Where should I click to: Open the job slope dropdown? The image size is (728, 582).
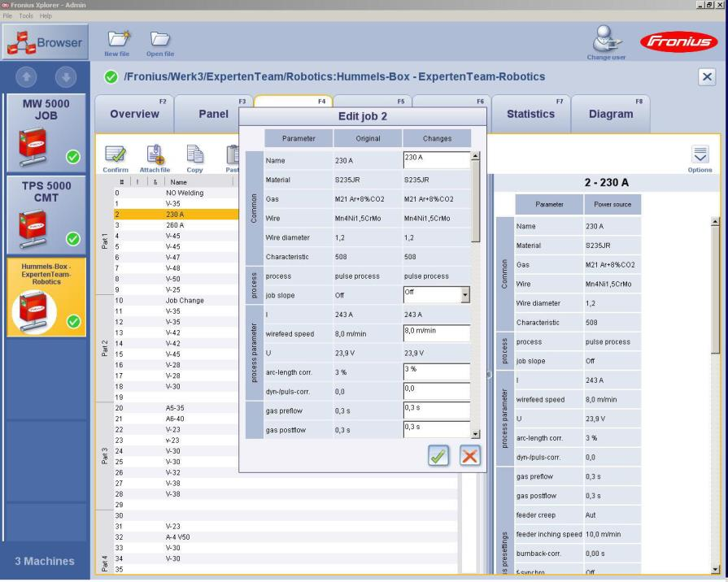(x=464, y=295)
